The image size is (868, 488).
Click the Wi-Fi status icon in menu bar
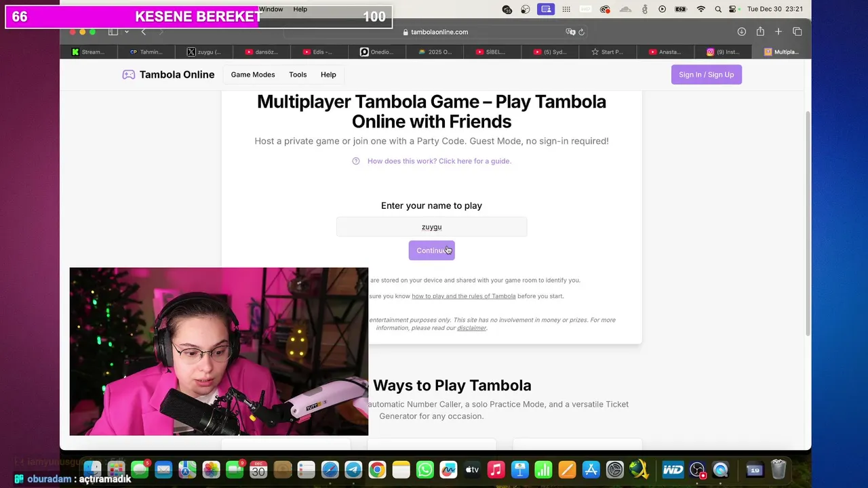coord(701,9)
